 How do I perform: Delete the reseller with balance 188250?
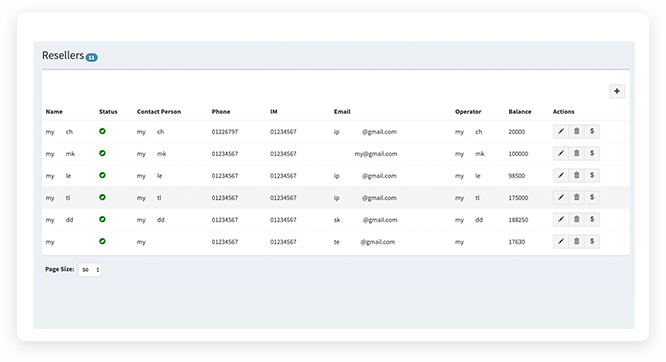click(x=576, y=220)
